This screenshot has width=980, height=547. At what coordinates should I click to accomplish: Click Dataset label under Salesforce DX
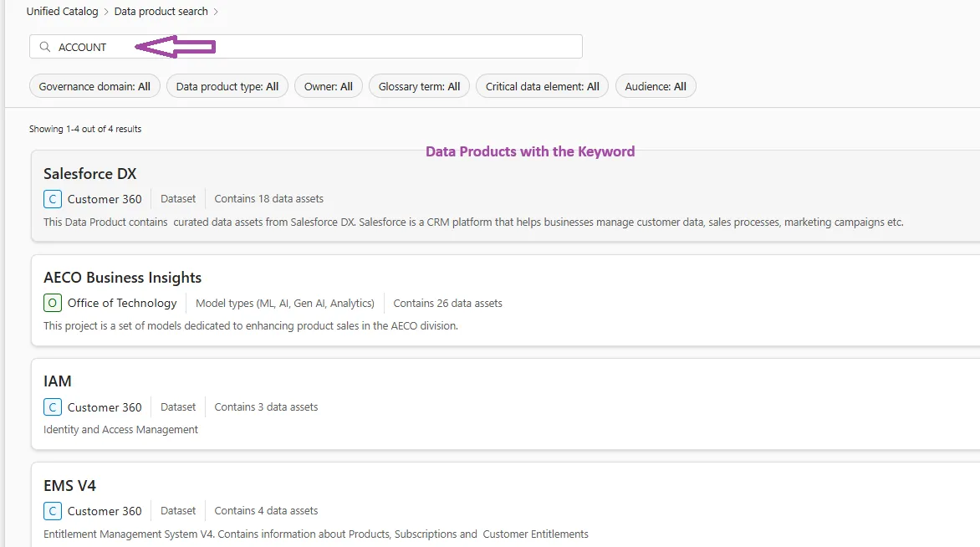tap(178, 199)
